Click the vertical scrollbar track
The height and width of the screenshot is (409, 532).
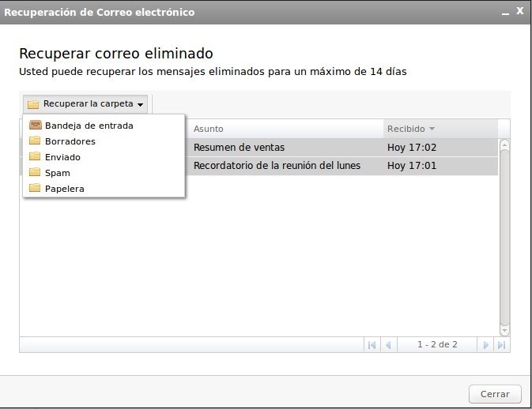tap(504, 237)
